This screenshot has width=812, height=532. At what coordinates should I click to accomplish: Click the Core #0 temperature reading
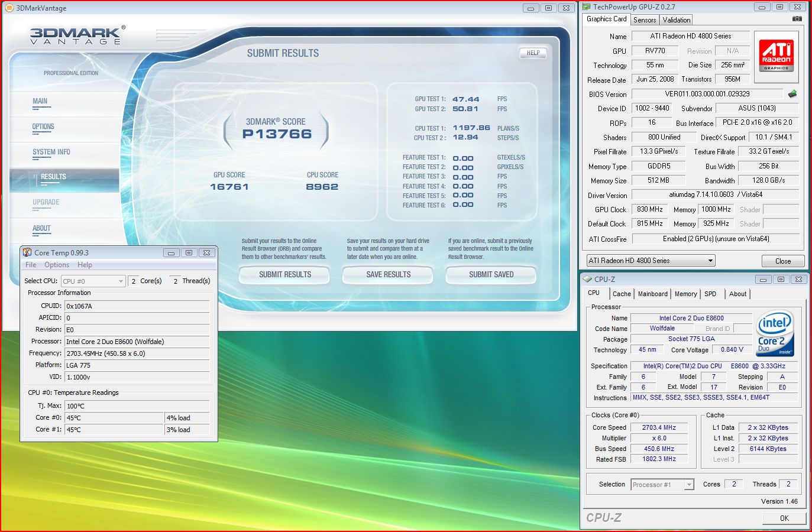tap(114, 418)
